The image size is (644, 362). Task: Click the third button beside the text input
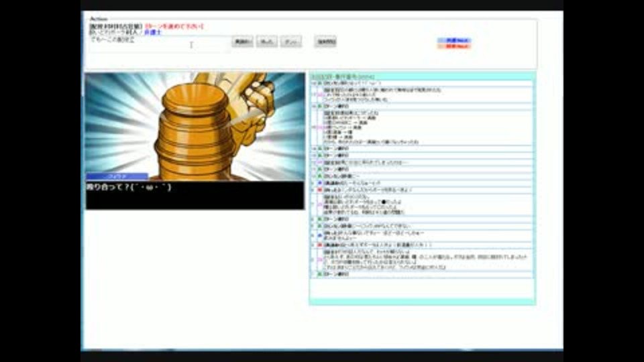[x=291, y=42]
